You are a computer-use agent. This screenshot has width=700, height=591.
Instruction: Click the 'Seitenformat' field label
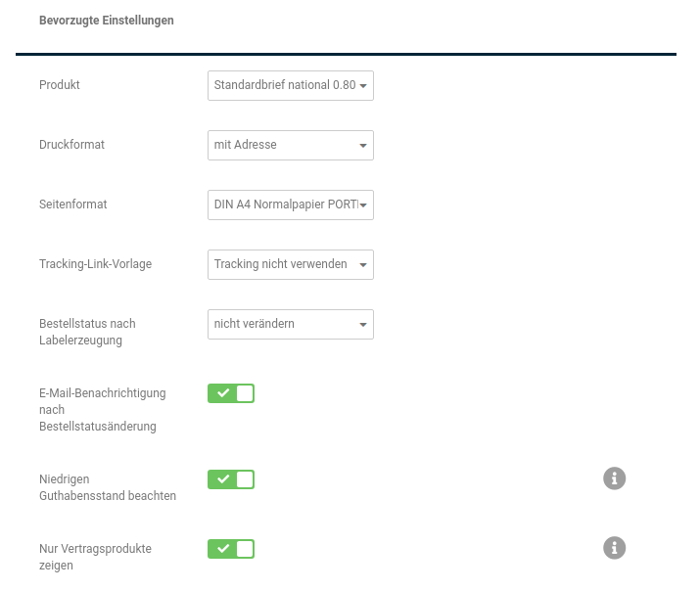click(73, 205)
